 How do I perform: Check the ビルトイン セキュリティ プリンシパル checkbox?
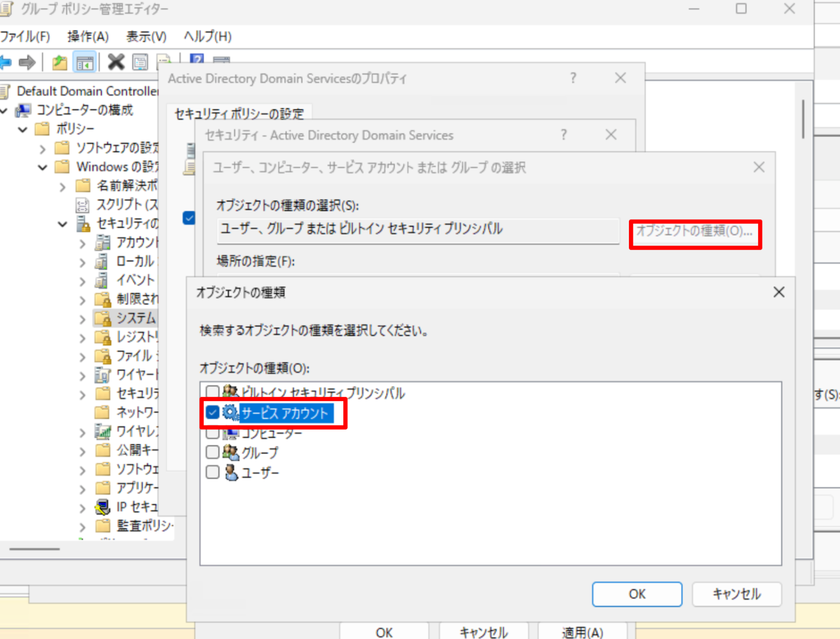[212, 391]
